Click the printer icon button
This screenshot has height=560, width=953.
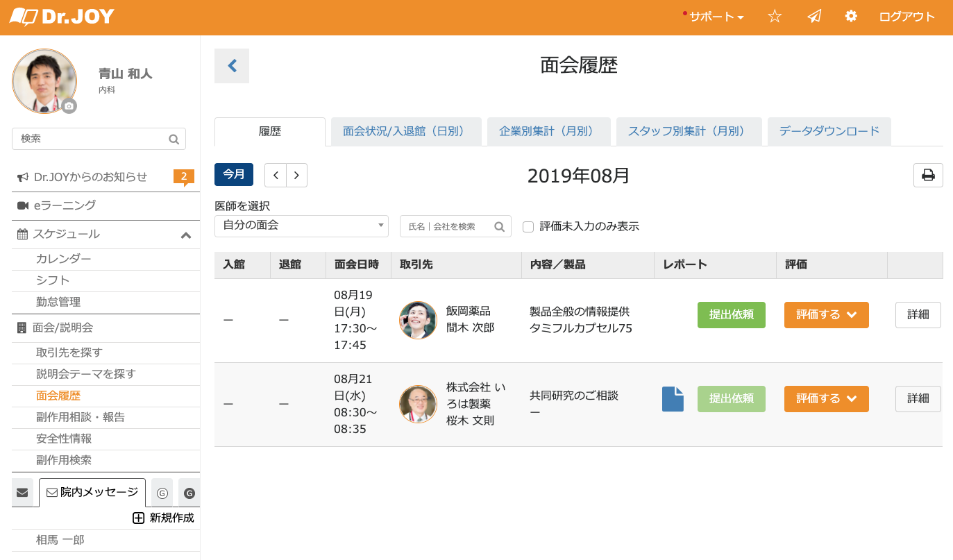pos(928,175)
